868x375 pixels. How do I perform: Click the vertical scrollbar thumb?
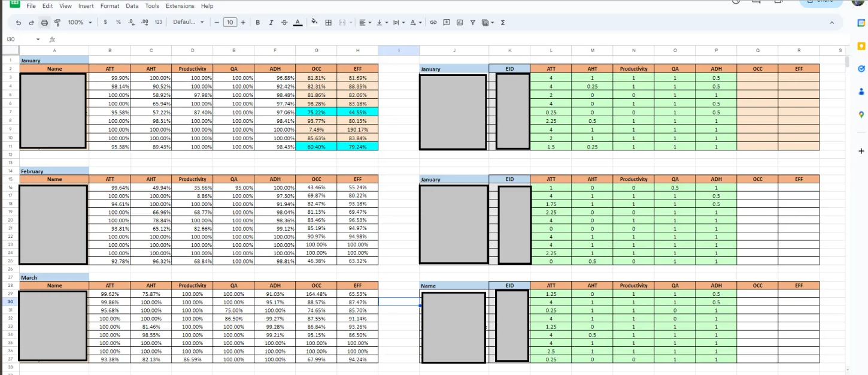846,62
